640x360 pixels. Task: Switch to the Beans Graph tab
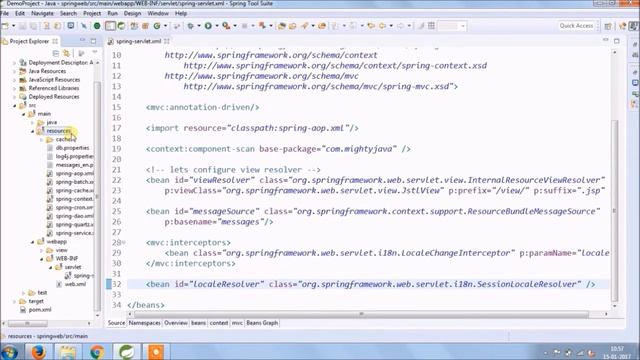point(262,323)
